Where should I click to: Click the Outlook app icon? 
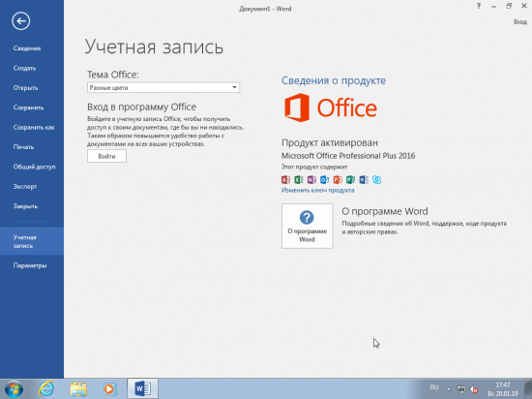pyautogui.click(x=324, y=179)
